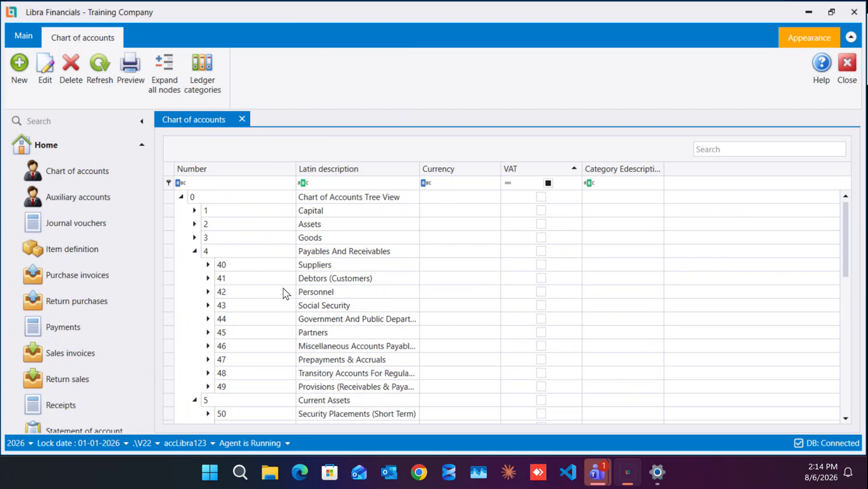868x489 pixels.
Task: Tick the VAT checkbox for Suppliers row
Action: tap(541, 265)
